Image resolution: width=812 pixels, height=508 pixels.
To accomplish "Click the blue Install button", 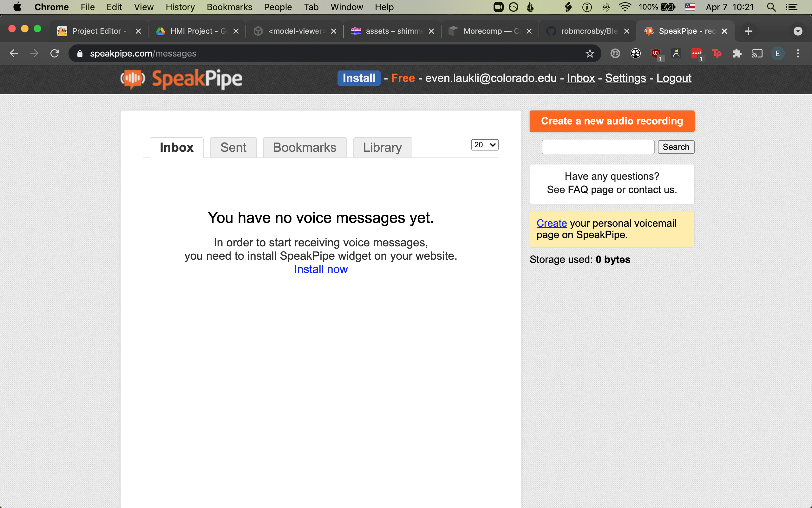I will (359, 78).
